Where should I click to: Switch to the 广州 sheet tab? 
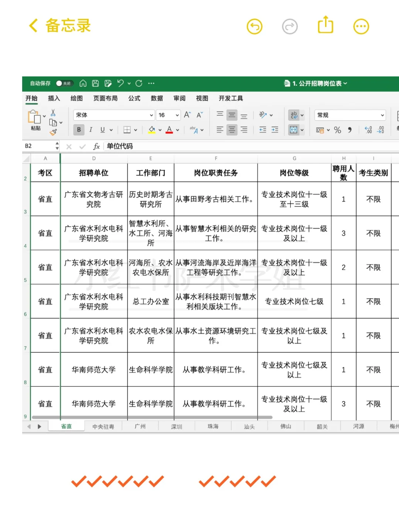[x=140, y=426]
